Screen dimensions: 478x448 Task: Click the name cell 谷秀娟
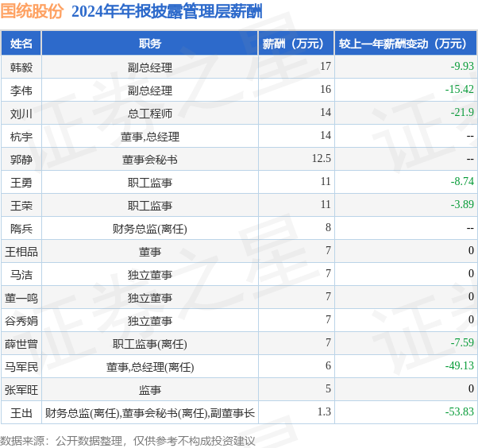[x=21, y=321]
